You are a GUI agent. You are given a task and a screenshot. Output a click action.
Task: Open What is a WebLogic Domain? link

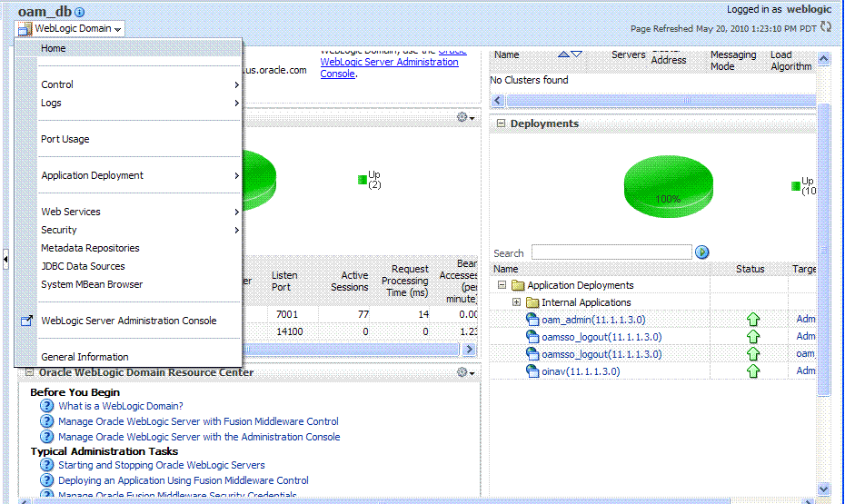tap(121, 406)
